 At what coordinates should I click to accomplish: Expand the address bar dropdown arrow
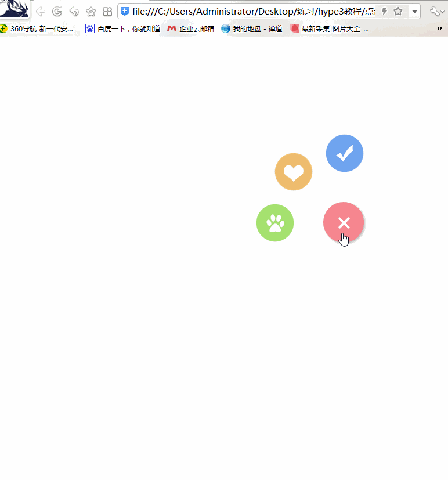pos(414,12)
